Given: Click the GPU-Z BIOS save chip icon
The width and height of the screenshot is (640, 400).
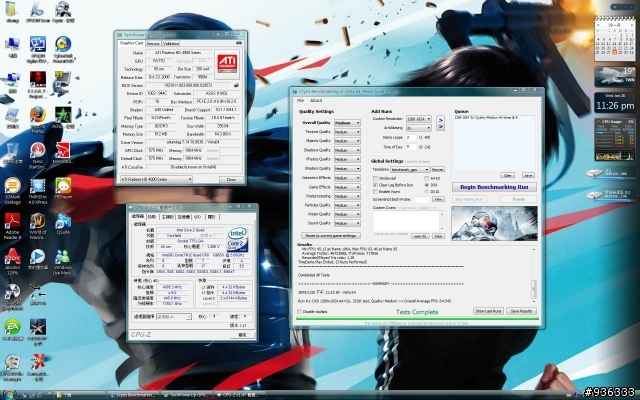Looking at the screenshot, I should [236, 85].
